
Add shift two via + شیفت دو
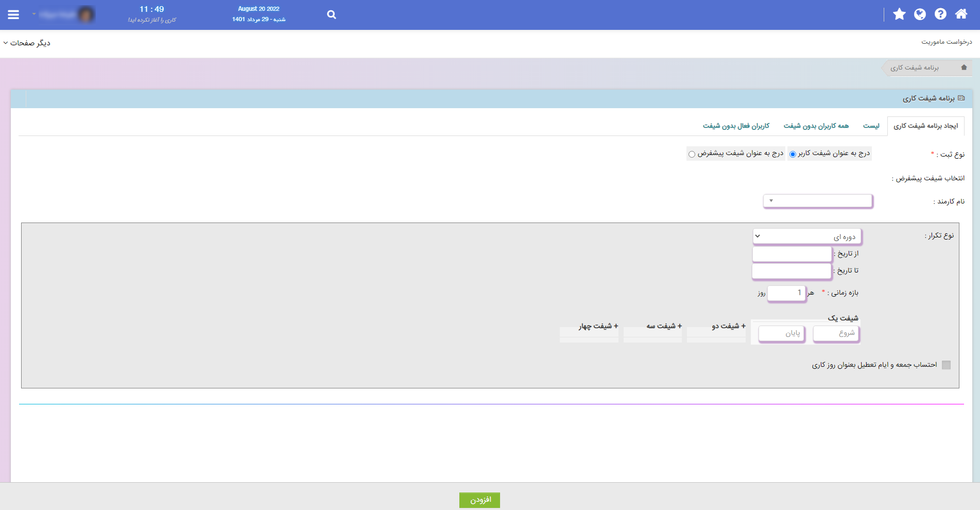pyautogui.click(x=729, y=326)
